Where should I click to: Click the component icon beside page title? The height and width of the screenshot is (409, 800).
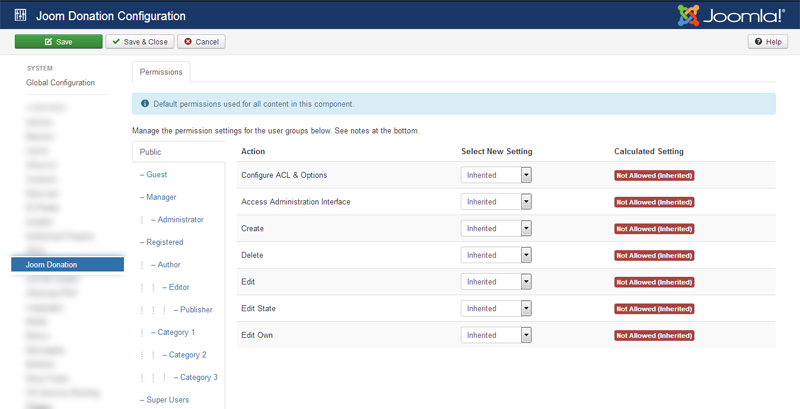(x=21, y=16)
